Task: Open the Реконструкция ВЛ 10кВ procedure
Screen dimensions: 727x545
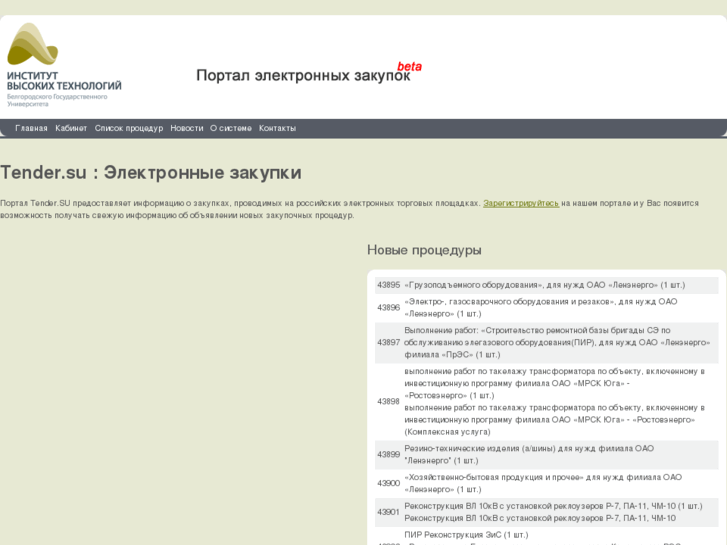Action: (x=553, y=512)
